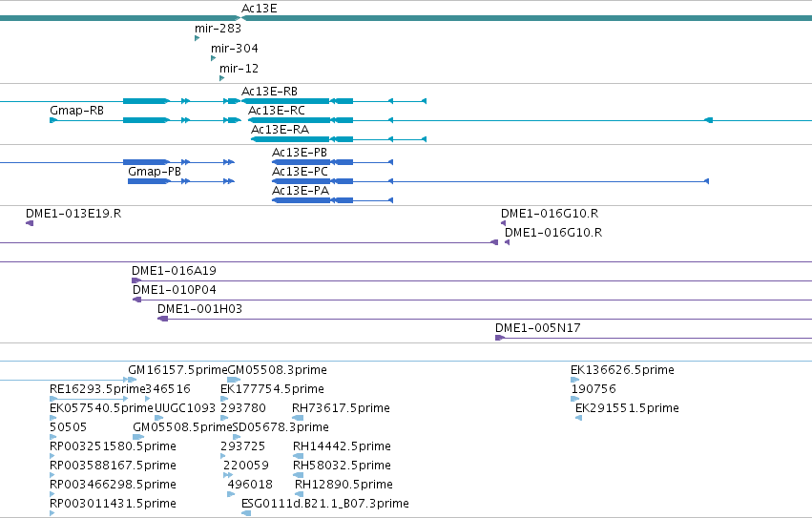812x518 pixels.
Task: Click the lower DME1-016G10.R label
Action: coord(553,233)
